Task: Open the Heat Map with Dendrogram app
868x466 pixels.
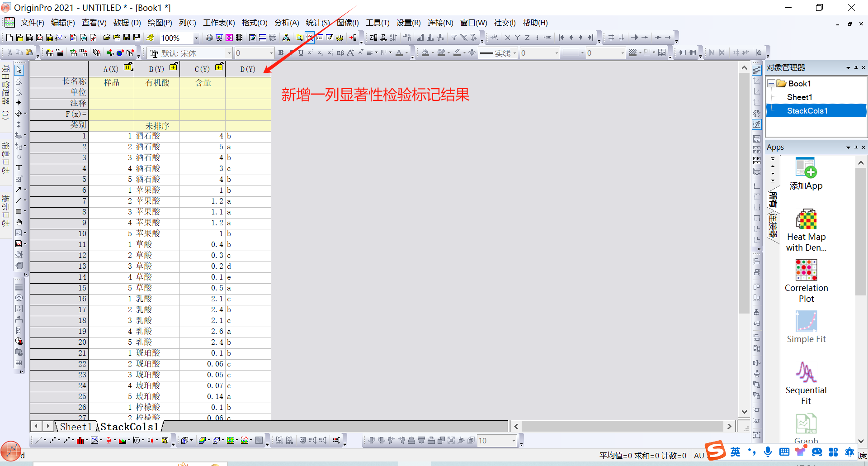Action: 806,230
